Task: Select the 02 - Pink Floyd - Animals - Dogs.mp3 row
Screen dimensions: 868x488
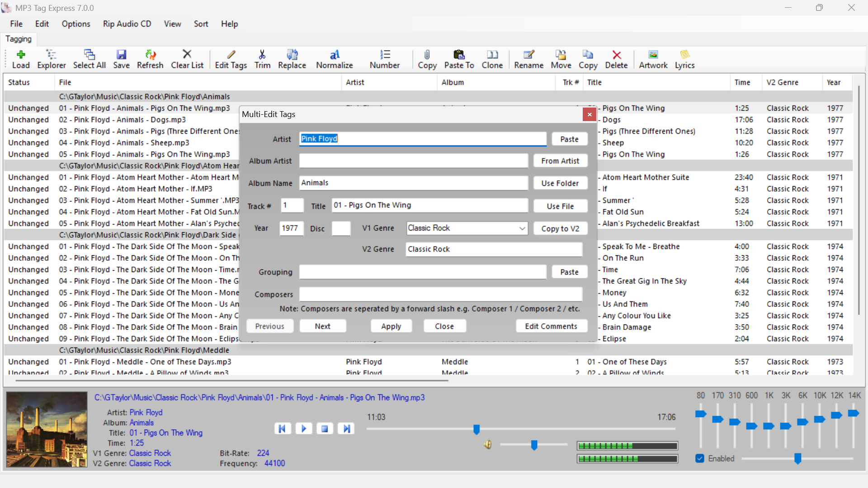Action: click(x=122, y=120)
